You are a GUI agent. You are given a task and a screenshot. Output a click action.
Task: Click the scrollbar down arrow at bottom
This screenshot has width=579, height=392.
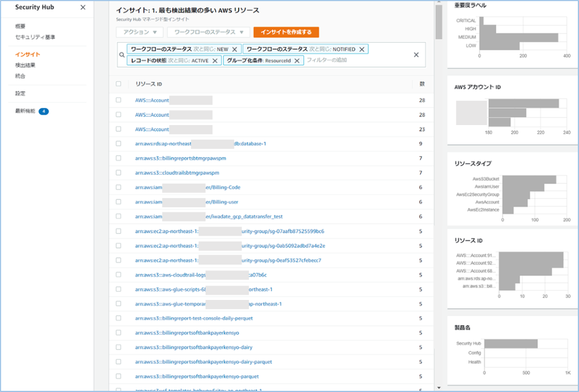(439, 388)
